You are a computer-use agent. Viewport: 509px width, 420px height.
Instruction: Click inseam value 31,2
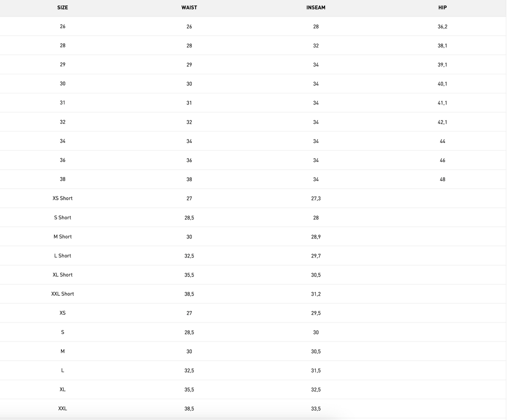(x=316, y=294)
